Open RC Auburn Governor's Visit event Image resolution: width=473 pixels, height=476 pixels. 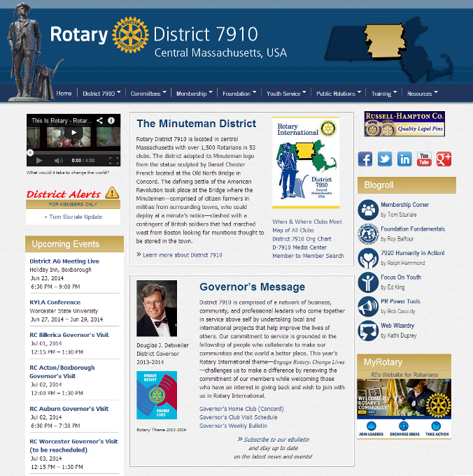[x=69, y=409]
